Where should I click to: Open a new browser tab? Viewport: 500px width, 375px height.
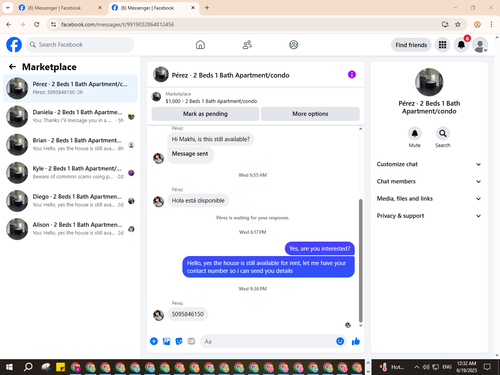pyautogui.click(x=207, y=8)
